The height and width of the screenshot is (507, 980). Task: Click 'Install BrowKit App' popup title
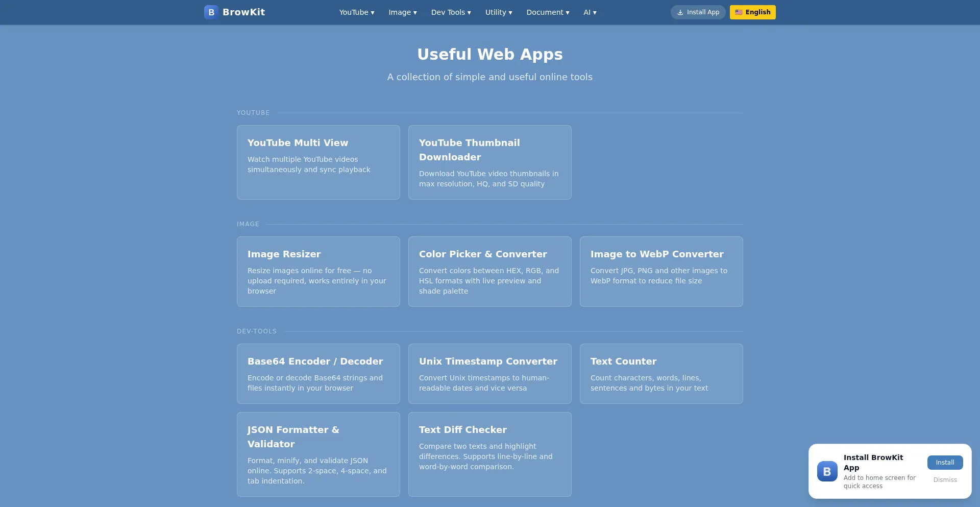click(873, 463)
